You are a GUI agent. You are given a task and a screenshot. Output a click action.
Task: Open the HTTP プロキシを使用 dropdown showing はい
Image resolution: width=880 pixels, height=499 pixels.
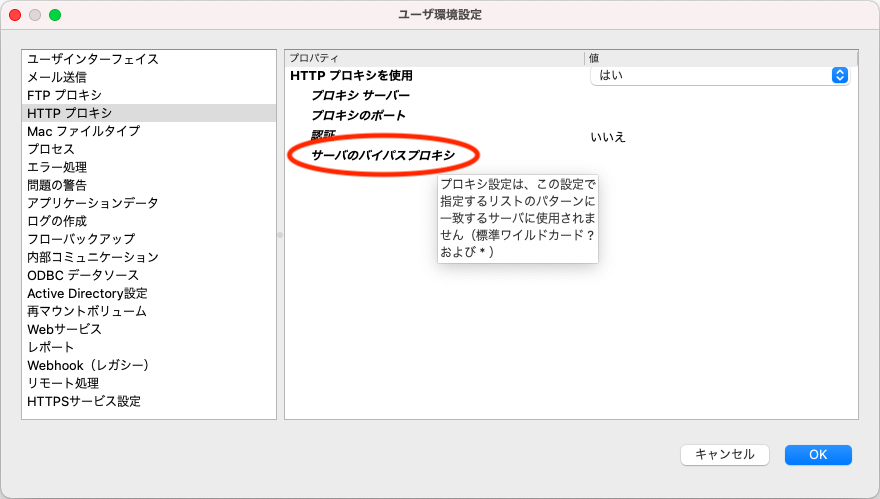click(x=720, y=75)
